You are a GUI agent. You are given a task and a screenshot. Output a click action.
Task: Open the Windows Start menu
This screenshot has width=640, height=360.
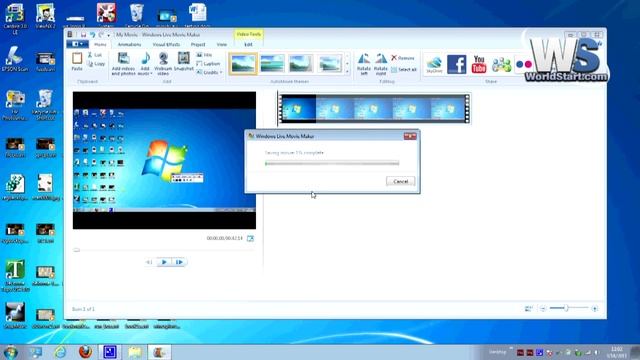[11, 352]
